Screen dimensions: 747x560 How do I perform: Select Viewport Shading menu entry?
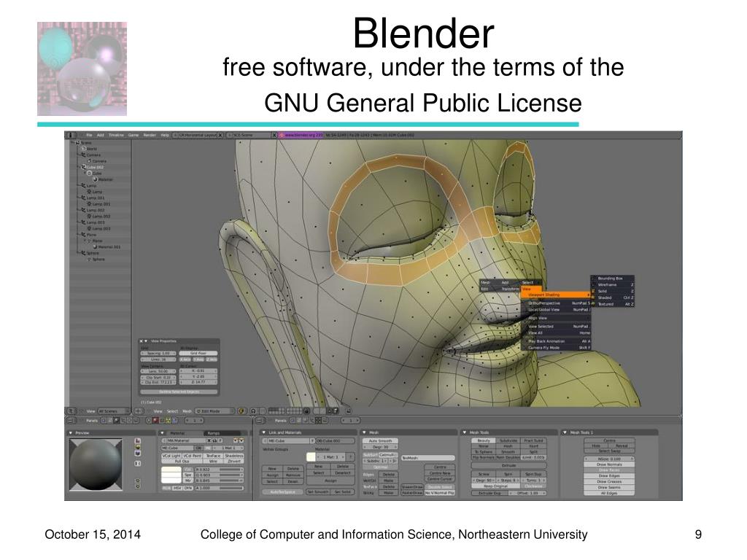pyautogui.click(x=556, y=295)
